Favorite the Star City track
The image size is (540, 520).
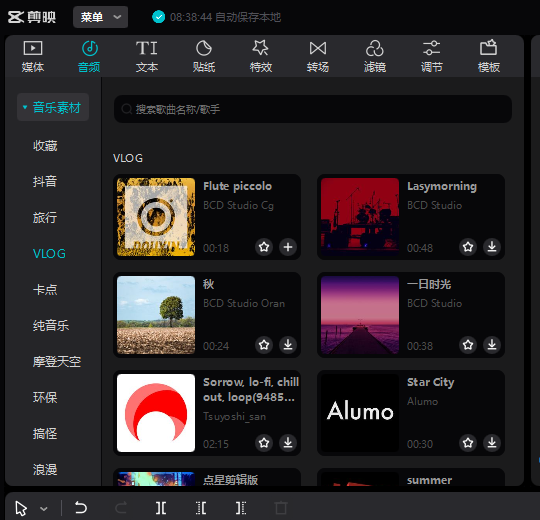tap(468, 443)
